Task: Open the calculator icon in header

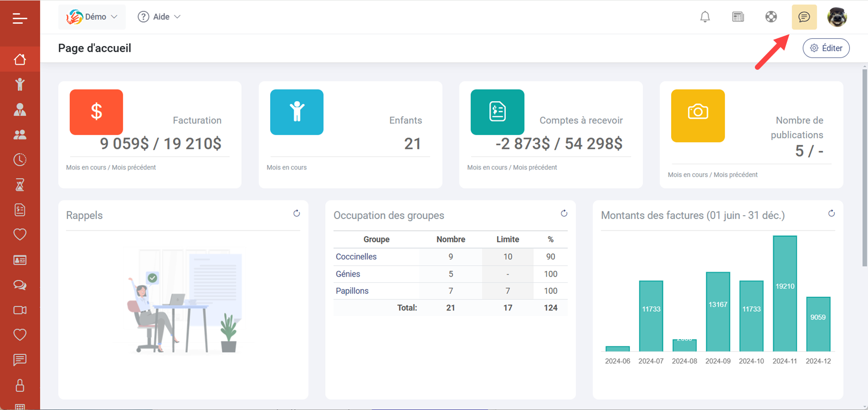Action: 738,17
